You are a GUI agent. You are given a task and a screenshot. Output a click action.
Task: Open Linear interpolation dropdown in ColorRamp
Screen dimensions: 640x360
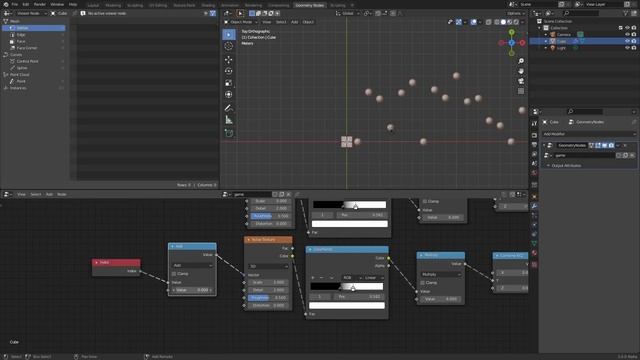tap(373, 278)
